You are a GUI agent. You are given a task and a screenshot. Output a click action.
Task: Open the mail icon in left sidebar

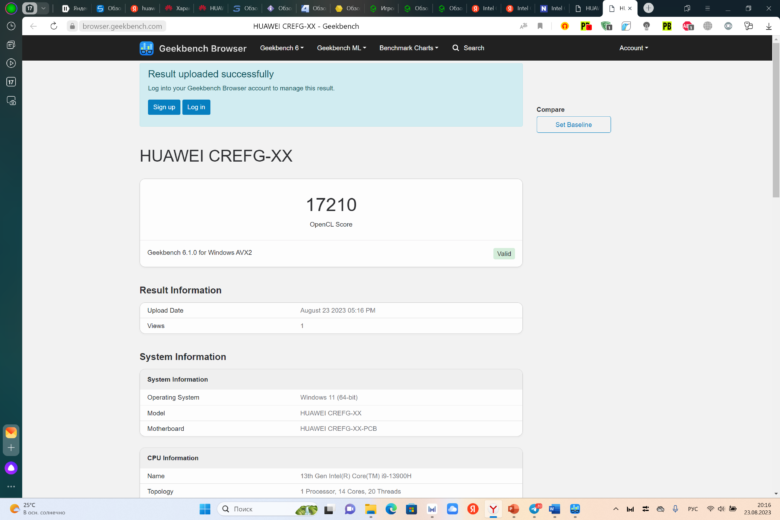(11, 432)
